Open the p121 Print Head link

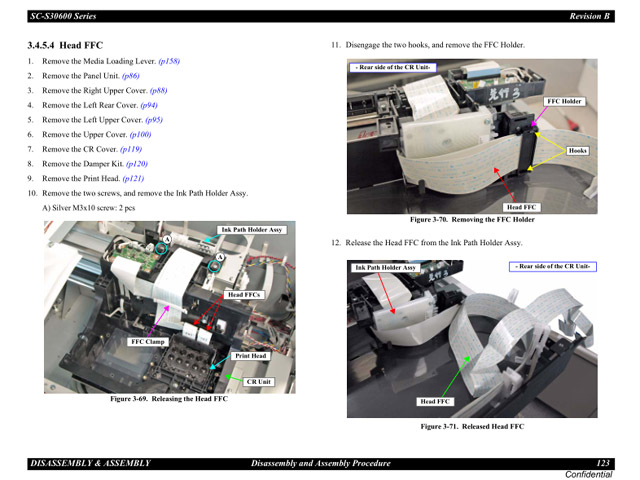134,178
